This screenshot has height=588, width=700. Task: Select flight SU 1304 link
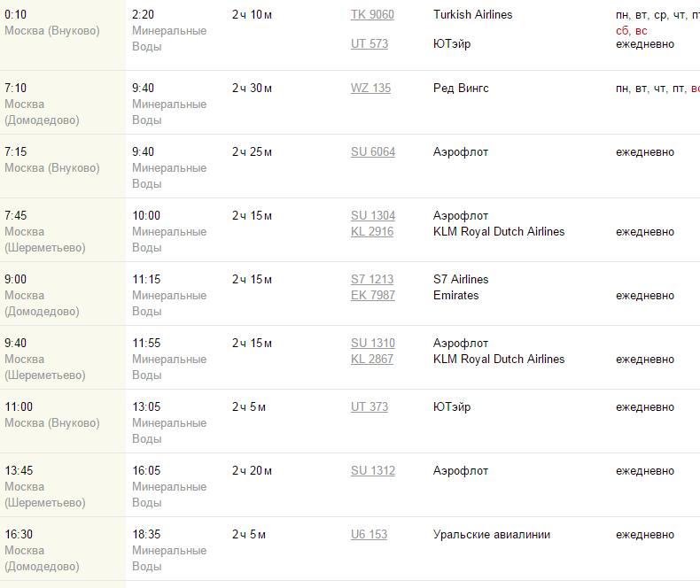click(373, 215)
